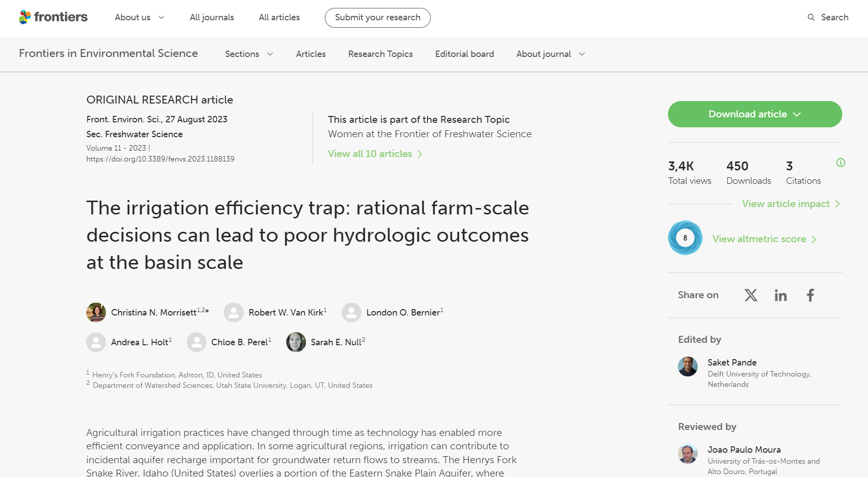The image size is (868, 477).
Task: Open the Editorial board page
Action: 464,54
